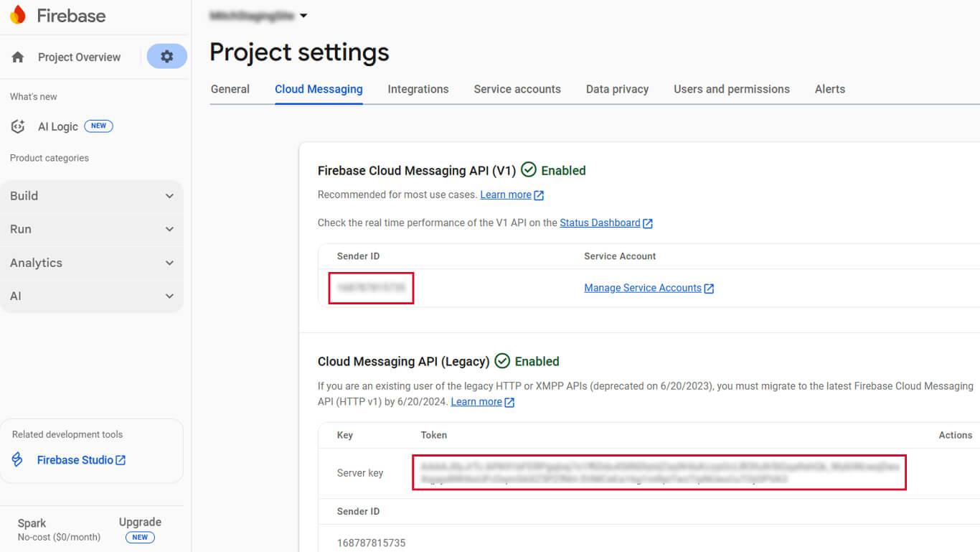This screenshot has width=980, height=552.
Task: Click the Manage Service Accounts link
Action: point(642,288)
